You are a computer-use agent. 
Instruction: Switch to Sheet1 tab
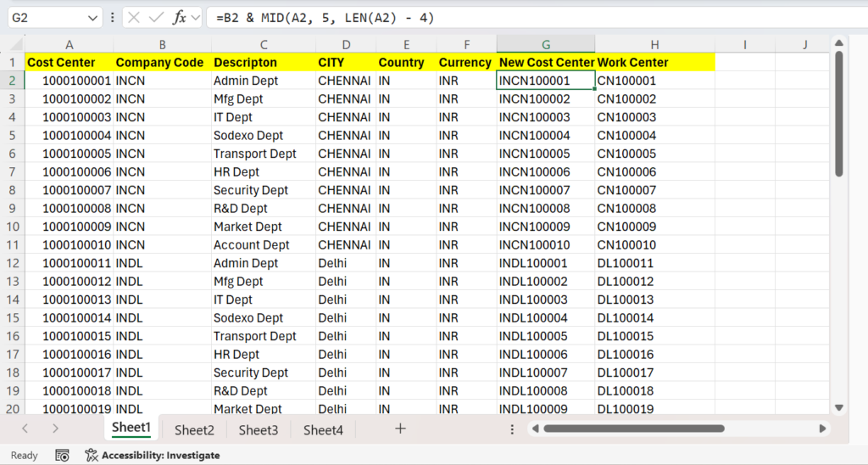coord(131,428)
